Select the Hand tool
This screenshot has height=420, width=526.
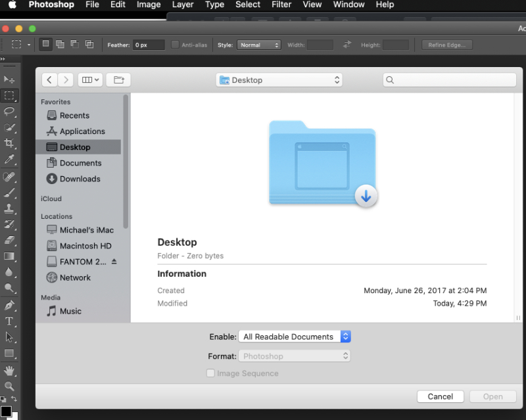(9, 371)
